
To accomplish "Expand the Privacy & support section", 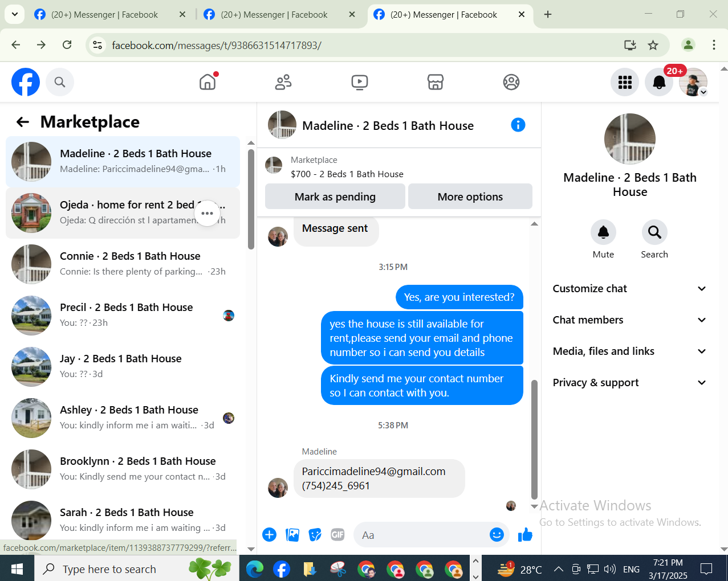I will click(x=629, y=383).
